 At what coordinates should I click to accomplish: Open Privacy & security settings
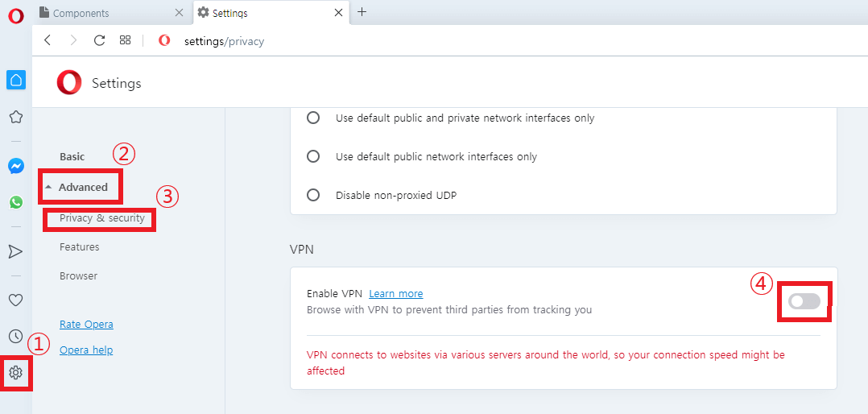(x=101, y=218)
